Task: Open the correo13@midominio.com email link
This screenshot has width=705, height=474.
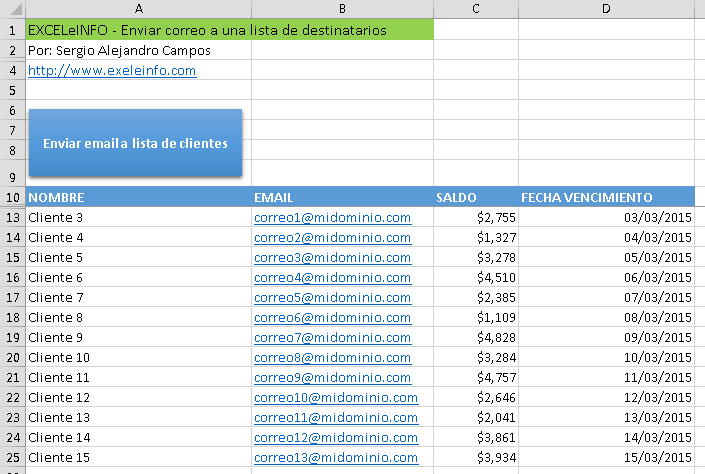Action: coord(336,457)
